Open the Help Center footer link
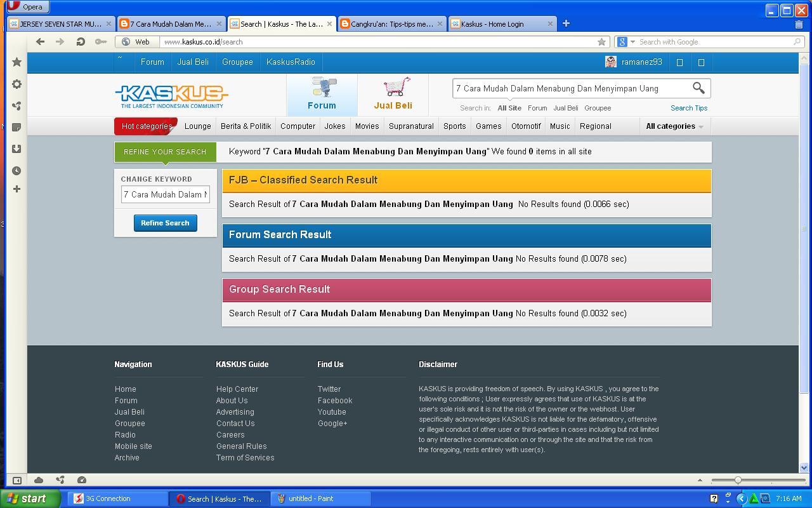This screenshot has height=508, width=812. point(237,389)
